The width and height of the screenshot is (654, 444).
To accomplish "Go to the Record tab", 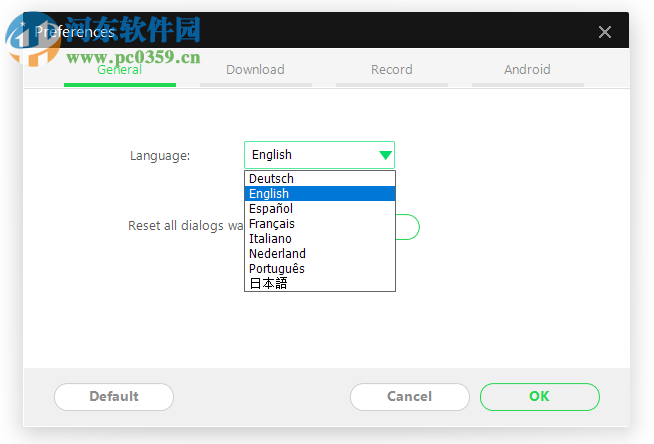I will [392, 70].
